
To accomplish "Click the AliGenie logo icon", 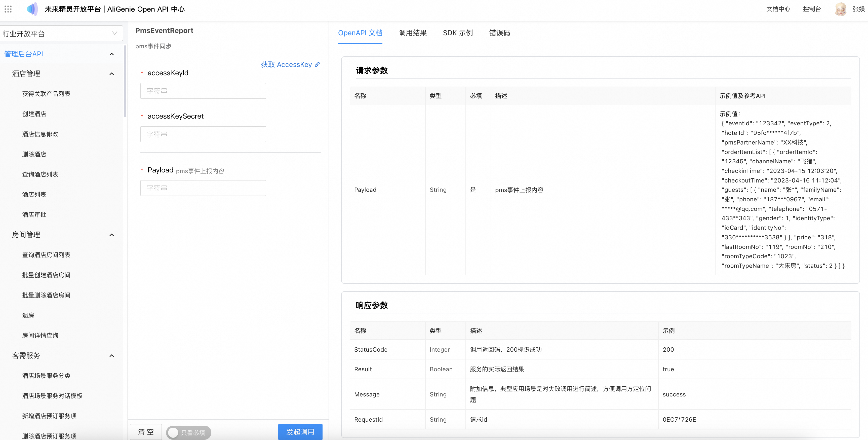I will (32, 9).
